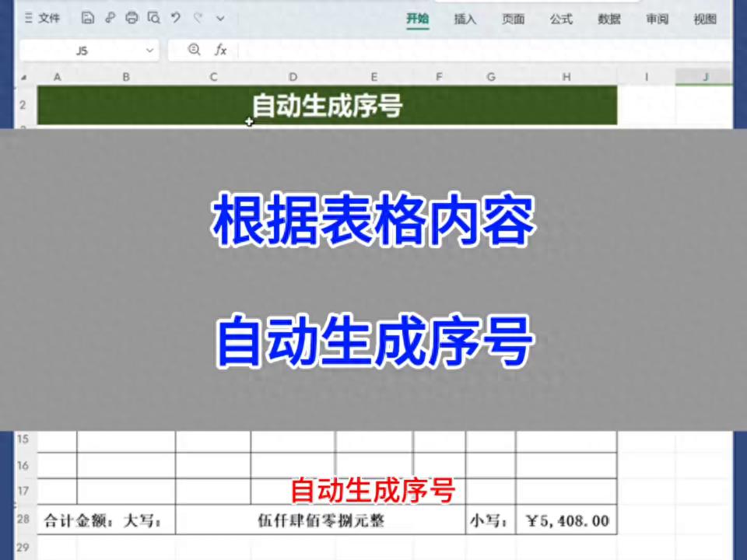
Task: Click the Name Box showing J5
Action: (x=82, y=50)
